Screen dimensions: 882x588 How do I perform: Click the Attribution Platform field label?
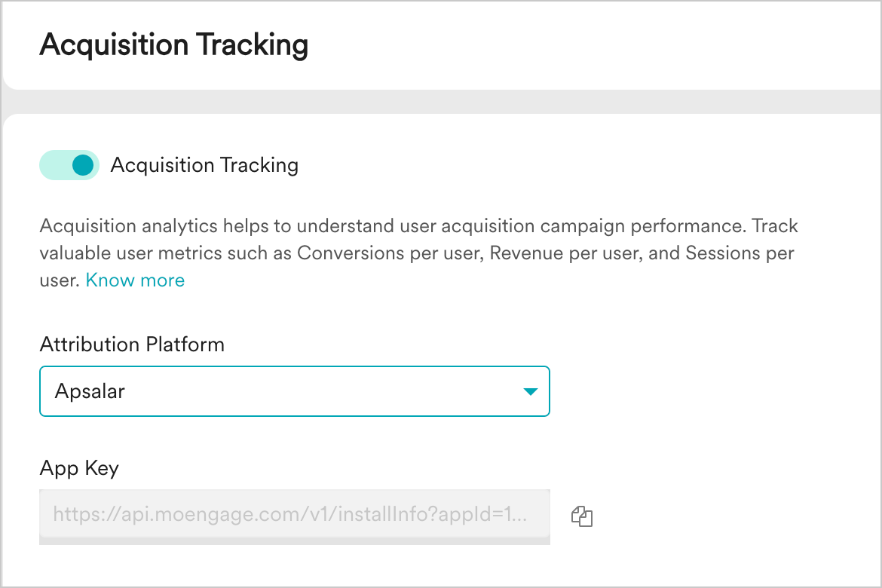[x=132, y=345]
